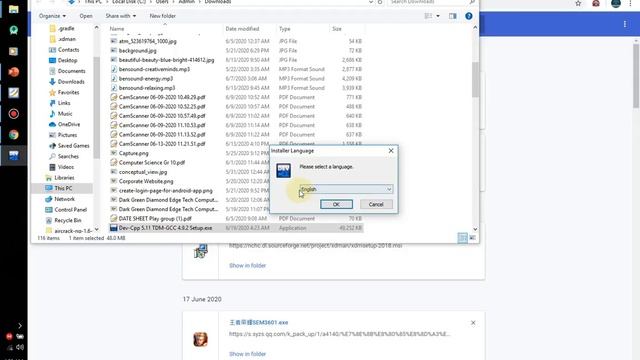The height and width of the screenshot is (360, 640).
Task: Click Open in Explorer toolbar
Action: tap(86, 16)
